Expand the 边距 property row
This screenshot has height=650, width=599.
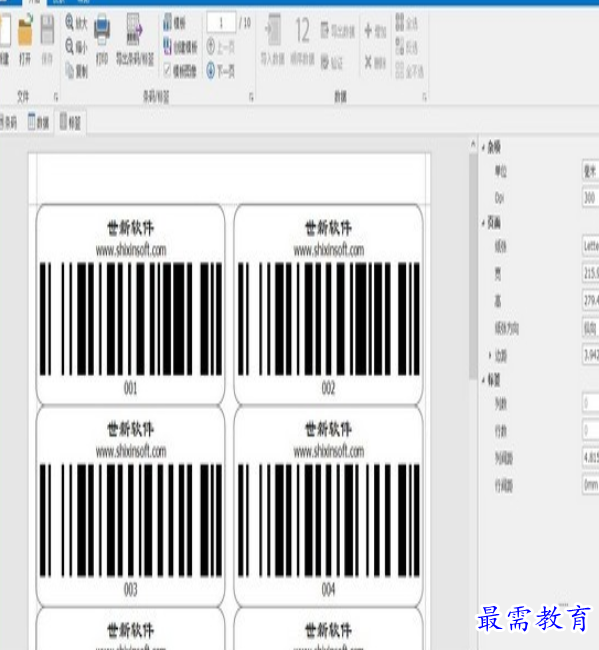490,355
